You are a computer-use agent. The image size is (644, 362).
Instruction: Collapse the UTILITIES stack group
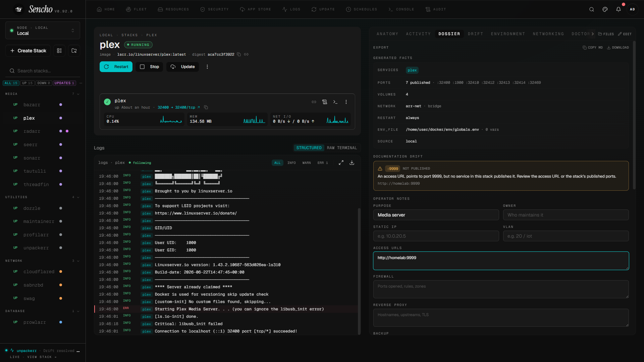click(78, 197)
